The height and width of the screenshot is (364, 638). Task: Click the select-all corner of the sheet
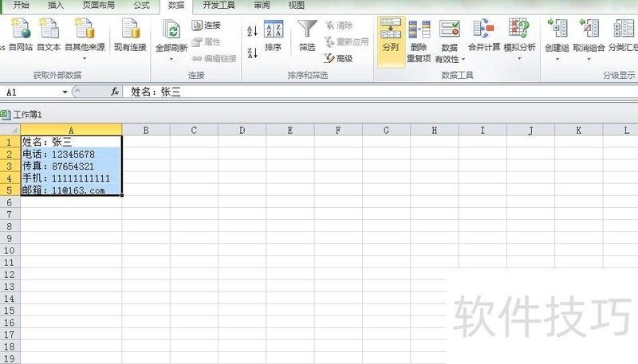10,130
